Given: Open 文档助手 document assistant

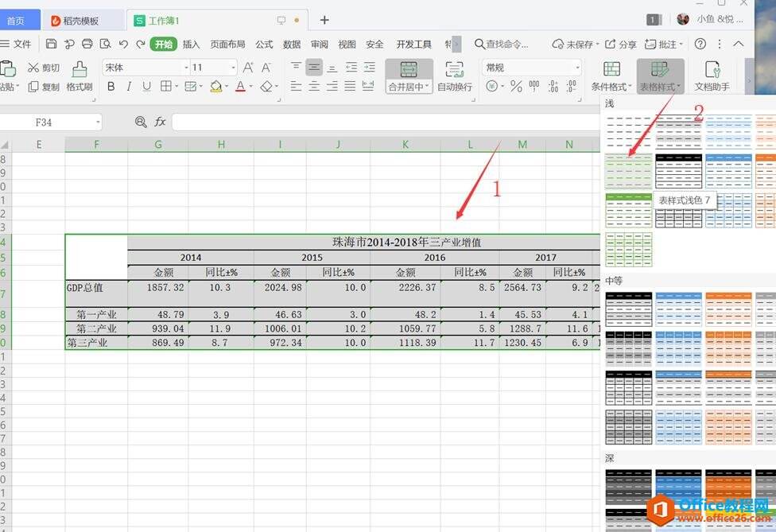Looking at the screenshot, I should 712,76.
